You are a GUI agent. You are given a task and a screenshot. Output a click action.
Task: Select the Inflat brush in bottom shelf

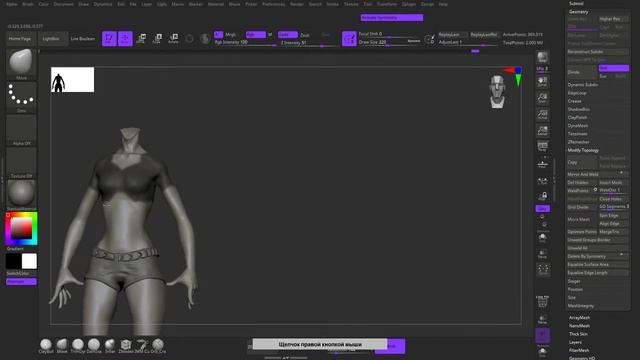tap(110, 346)
